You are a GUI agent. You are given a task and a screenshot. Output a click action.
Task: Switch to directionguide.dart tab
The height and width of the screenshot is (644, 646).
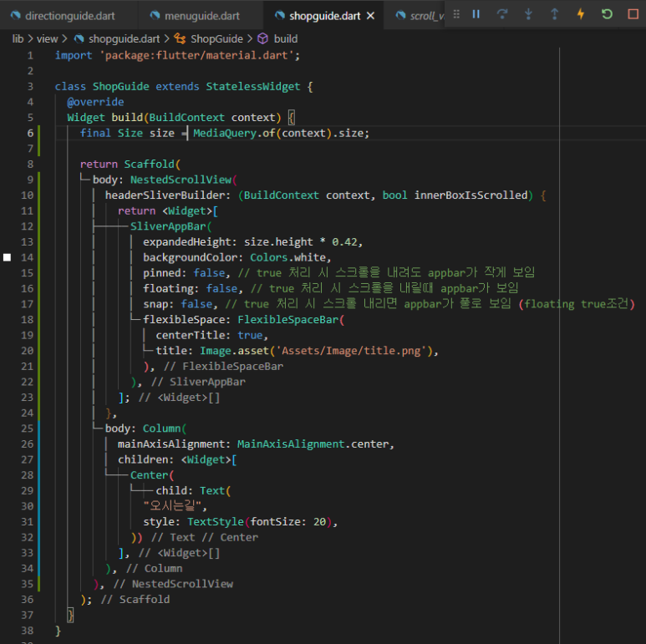[69, 16]
